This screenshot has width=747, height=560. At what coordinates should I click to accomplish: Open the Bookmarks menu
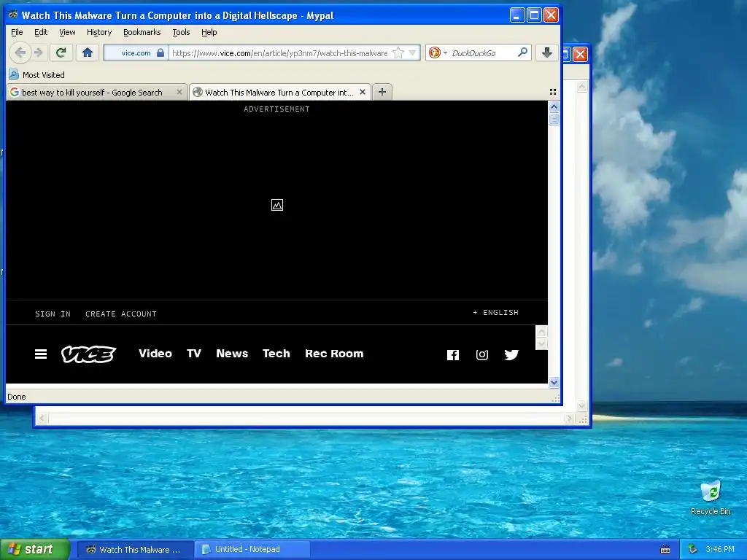pos(142,32)
